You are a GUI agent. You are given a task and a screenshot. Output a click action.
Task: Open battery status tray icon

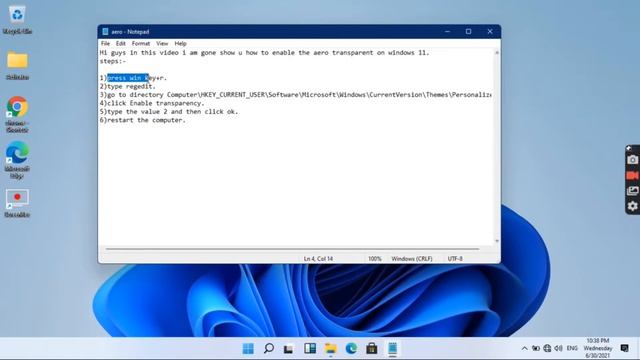pyautogui.click(x=536, y=348)
